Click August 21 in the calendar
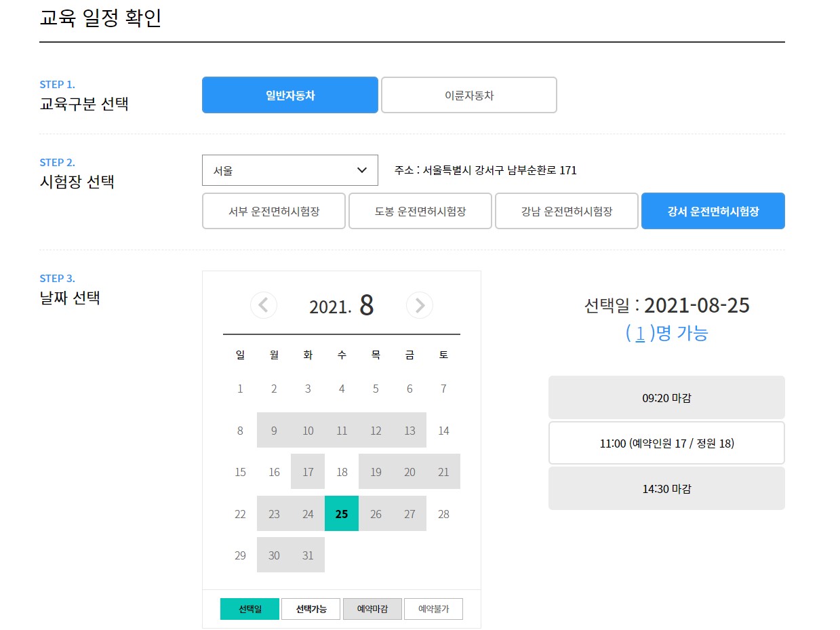The width and height of the screenshot is (840, 630). 443,472
